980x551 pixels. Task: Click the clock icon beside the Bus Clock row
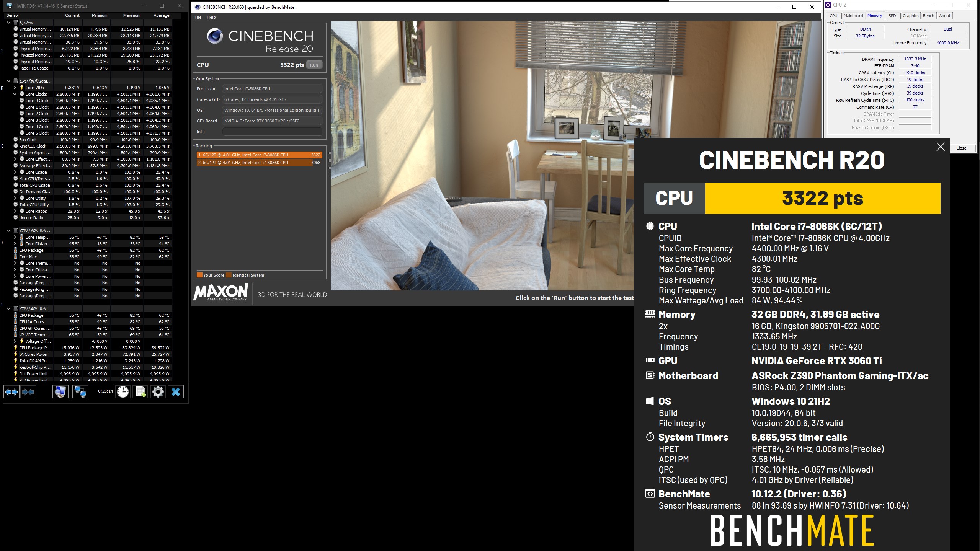[16, 140]
